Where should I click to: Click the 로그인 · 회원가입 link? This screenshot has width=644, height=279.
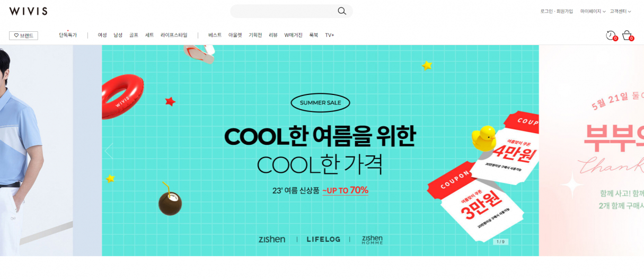tap(557, 11)
